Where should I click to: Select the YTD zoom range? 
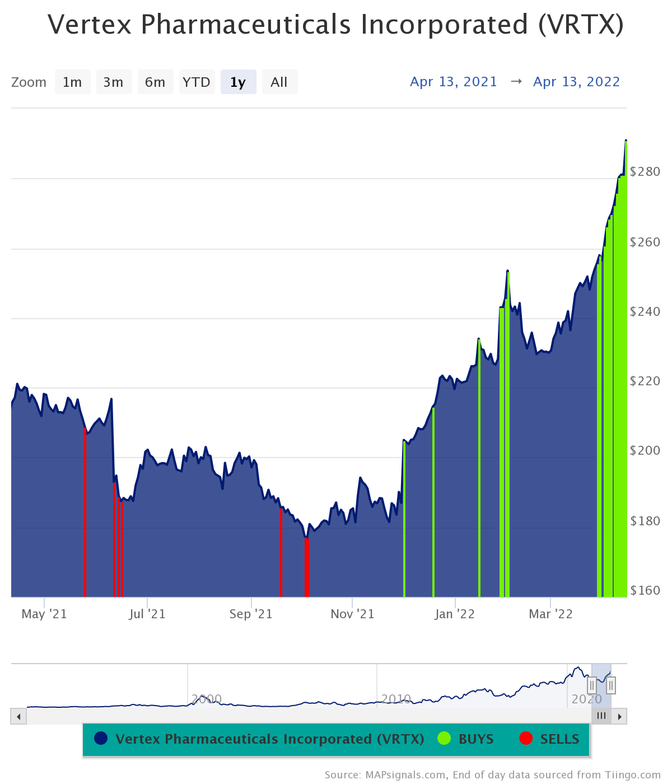(197, 82)
